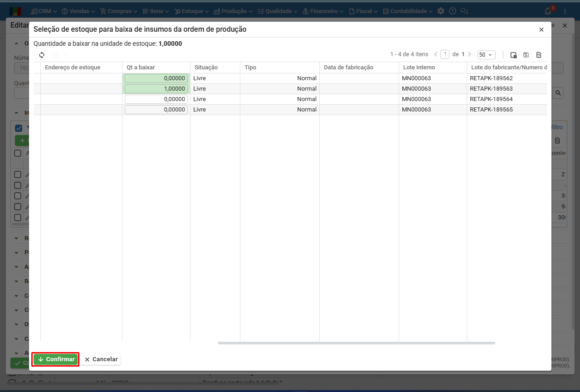Open the settings gear in top bar
The width and height of the screenshot is (580, 392).
point(441,11)
